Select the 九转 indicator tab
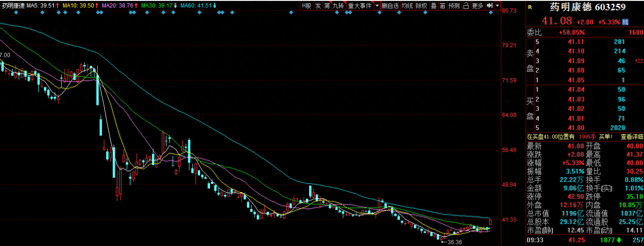Screen dimensions: 644x246 point(338,6)
